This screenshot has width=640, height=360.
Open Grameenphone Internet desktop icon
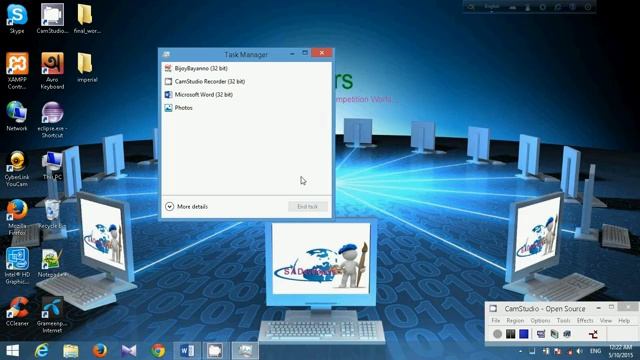(52, 315)
